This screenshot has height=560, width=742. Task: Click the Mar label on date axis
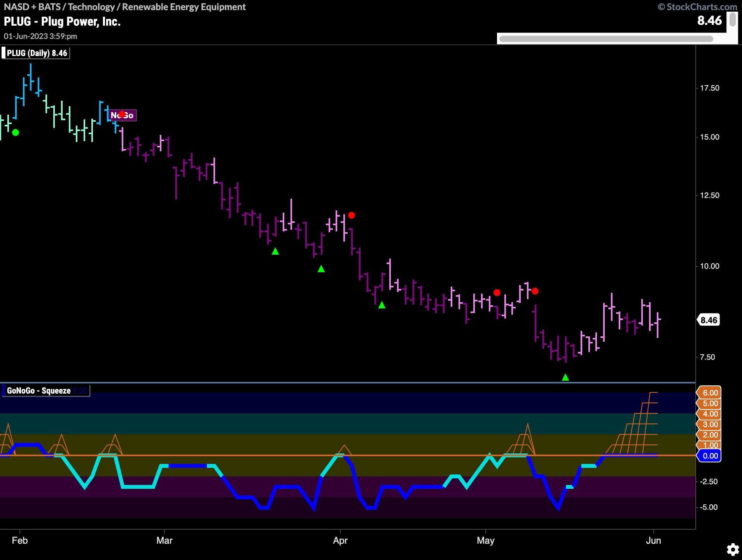point(164,541)
